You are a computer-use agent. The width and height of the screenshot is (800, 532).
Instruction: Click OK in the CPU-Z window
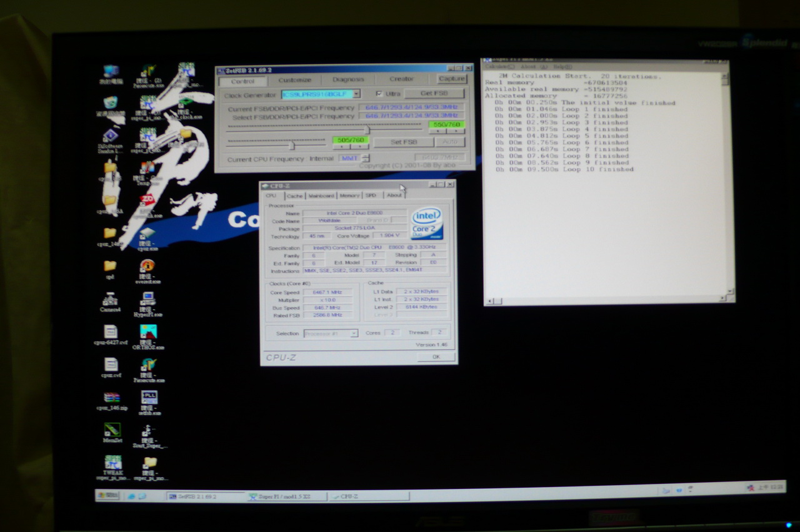tap(436, 357)
